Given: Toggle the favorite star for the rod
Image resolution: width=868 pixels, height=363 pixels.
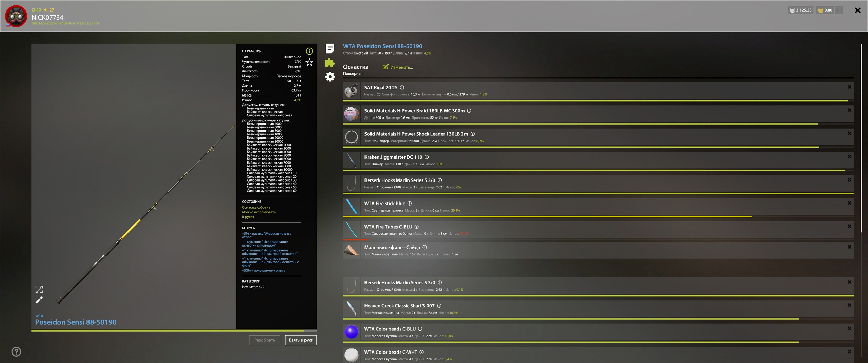Looking at the screenshot, I should point(309,62).
